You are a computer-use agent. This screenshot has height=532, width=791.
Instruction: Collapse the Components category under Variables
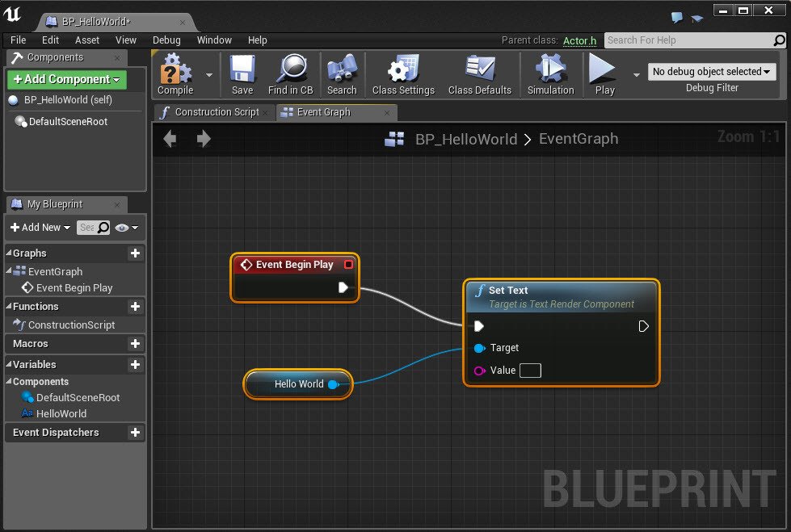click(8, 382)
